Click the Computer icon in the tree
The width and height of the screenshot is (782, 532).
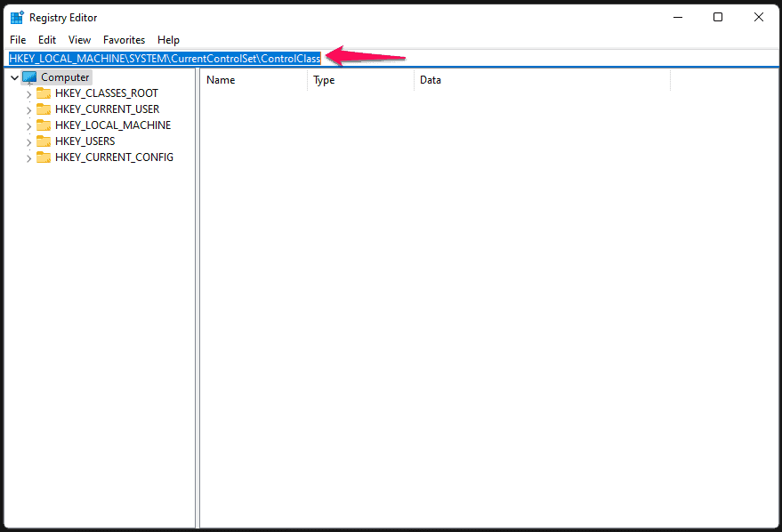(x=29, y=77)
